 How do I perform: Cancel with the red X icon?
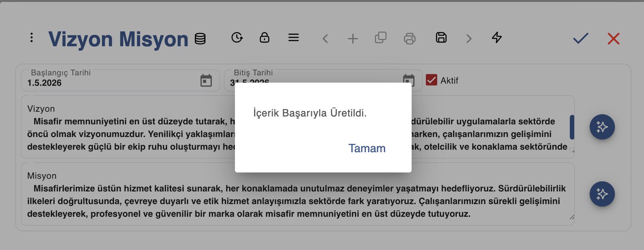click(613, 39)
